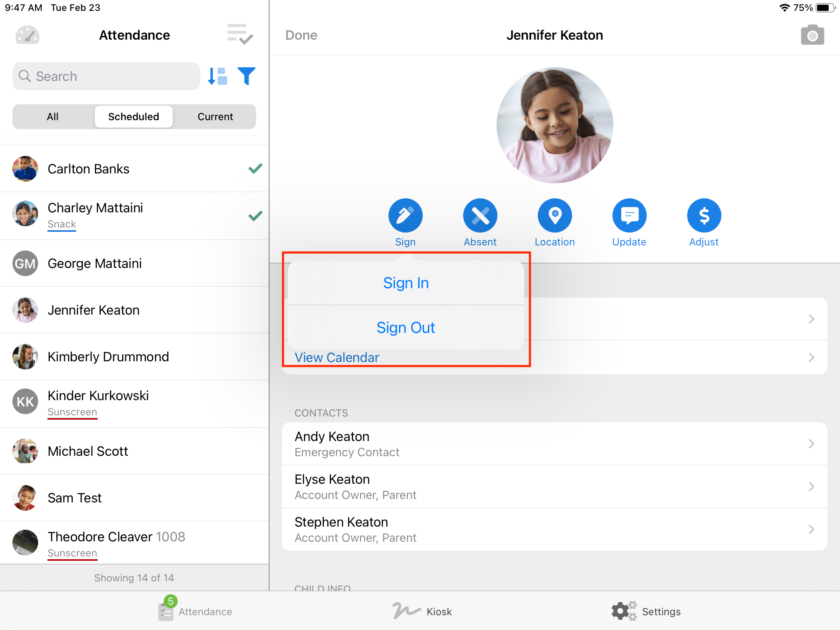
Task: Open the Settings tab
Action: click(646, 611)
